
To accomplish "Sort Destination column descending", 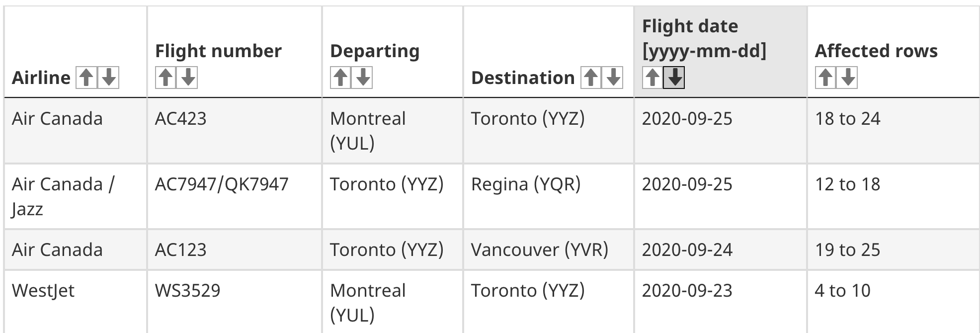I will tap(613, 78).
